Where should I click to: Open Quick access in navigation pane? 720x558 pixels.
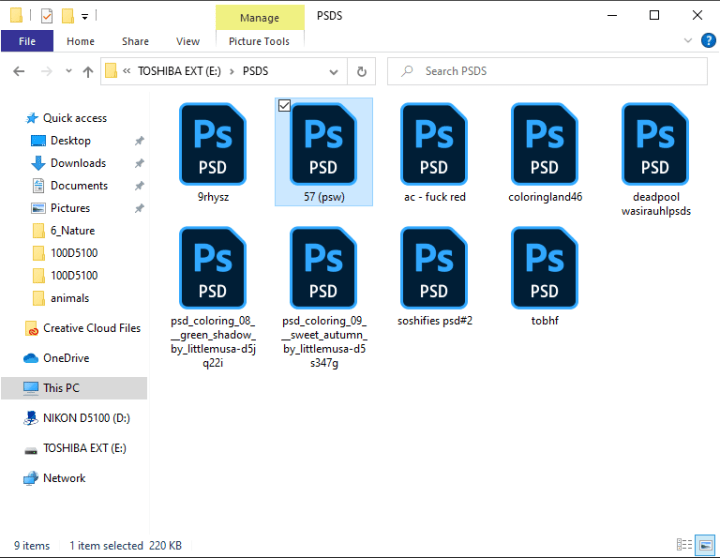click(x=74, y=118)
